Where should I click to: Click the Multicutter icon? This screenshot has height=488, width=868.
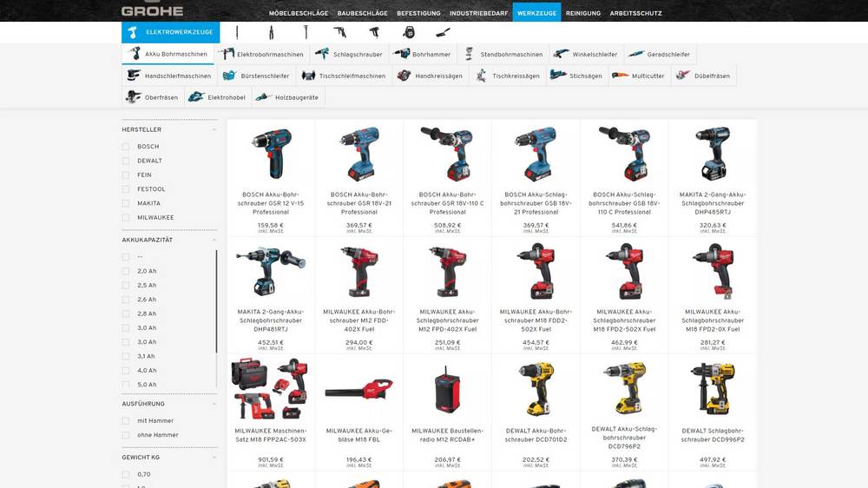620,76
